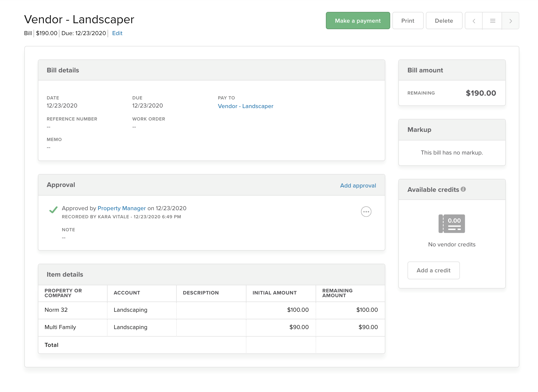Viewport: 538px width, 392px height.
Task: Click the 'This bill has no markup.' text
Action: 452,153
